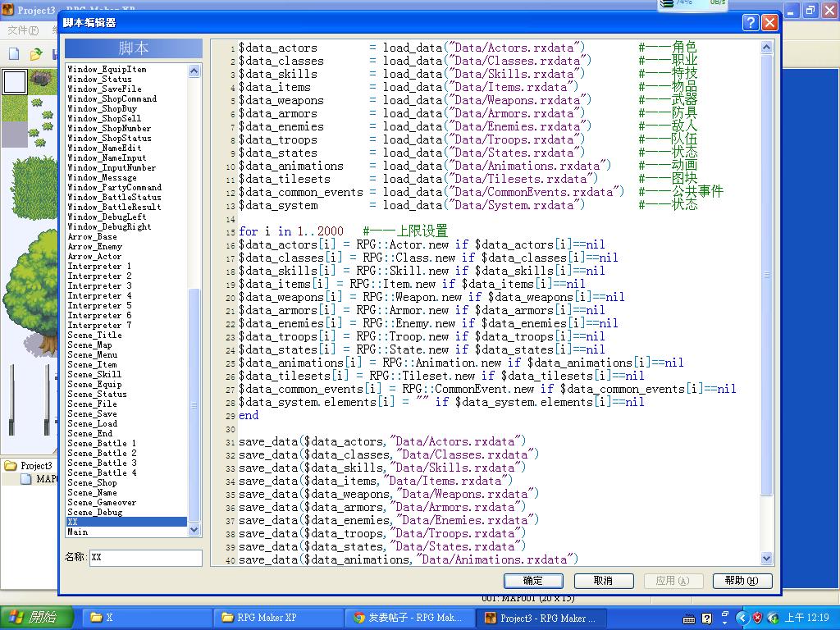Switch to Project3 - RPG Maker taskbar item
This screenshot has height=630, width=840.
tap(541, 618)
